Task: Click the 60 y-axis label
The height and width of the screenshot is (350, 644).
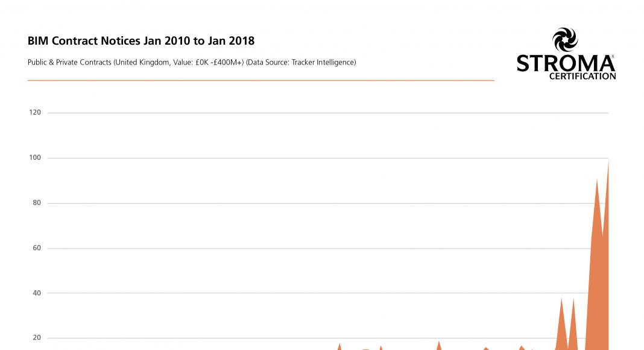Action: pos(37,248)
